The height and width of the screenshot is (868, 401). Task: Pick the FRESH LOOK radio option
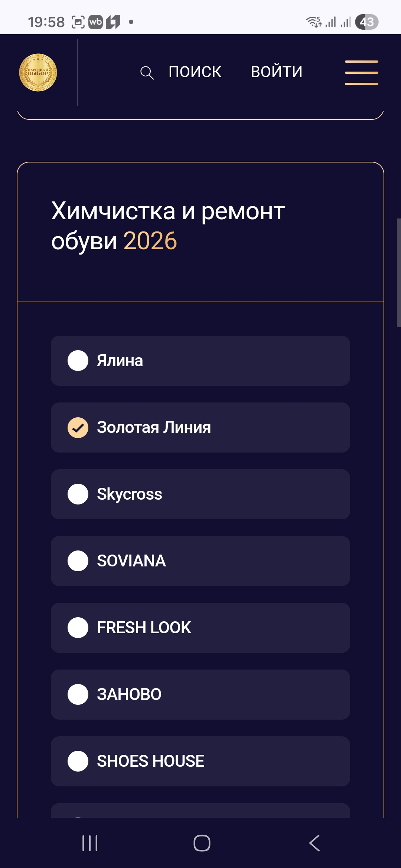tap(78, 628)
